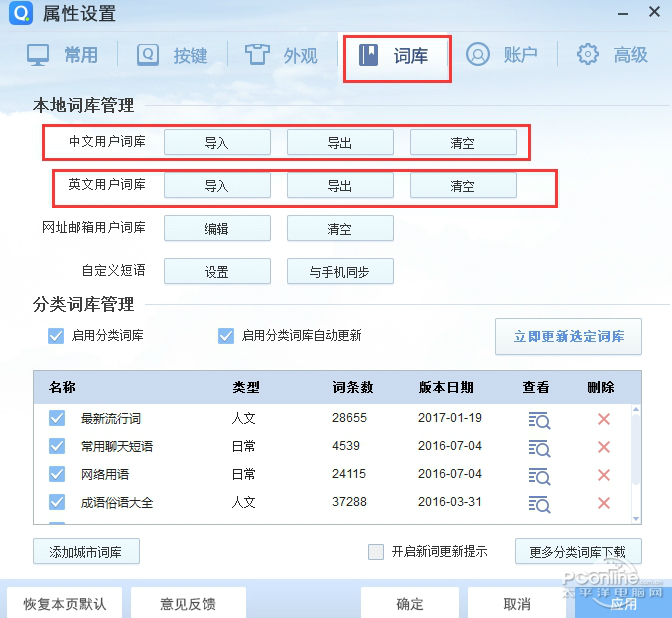This screenshot has height=618, width=672.
Task: Click the 28655 entry count cell
Action: point(349,418)
